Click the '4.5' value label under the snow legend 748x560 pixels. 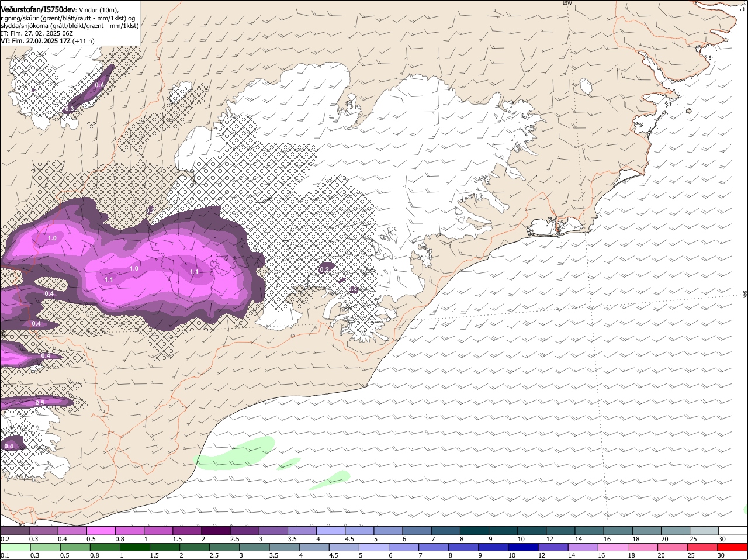349,539
